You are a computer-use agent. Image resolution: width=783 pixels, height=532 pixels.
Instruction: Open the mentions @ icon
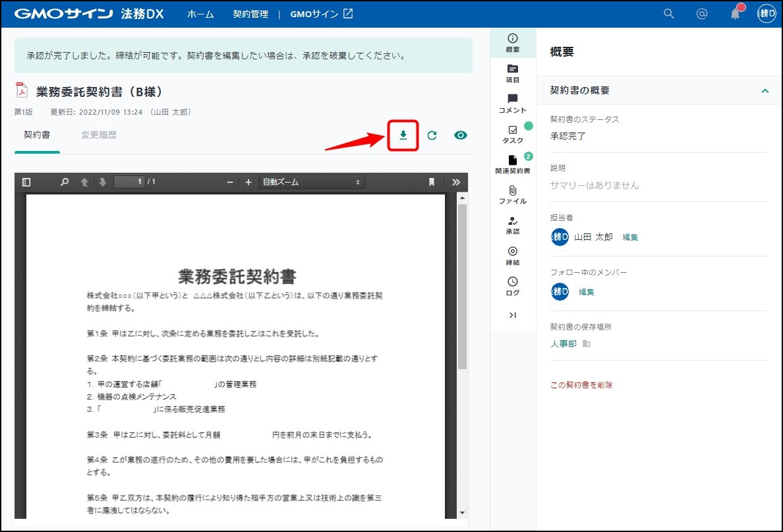point(702,14)
